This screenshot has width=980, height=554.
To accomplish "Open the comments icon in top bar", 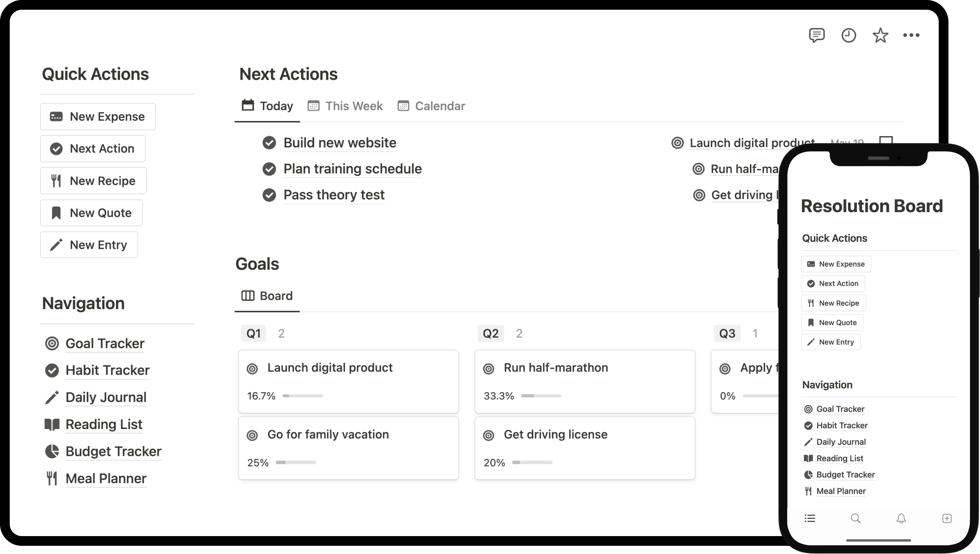I will pos(816,35).
